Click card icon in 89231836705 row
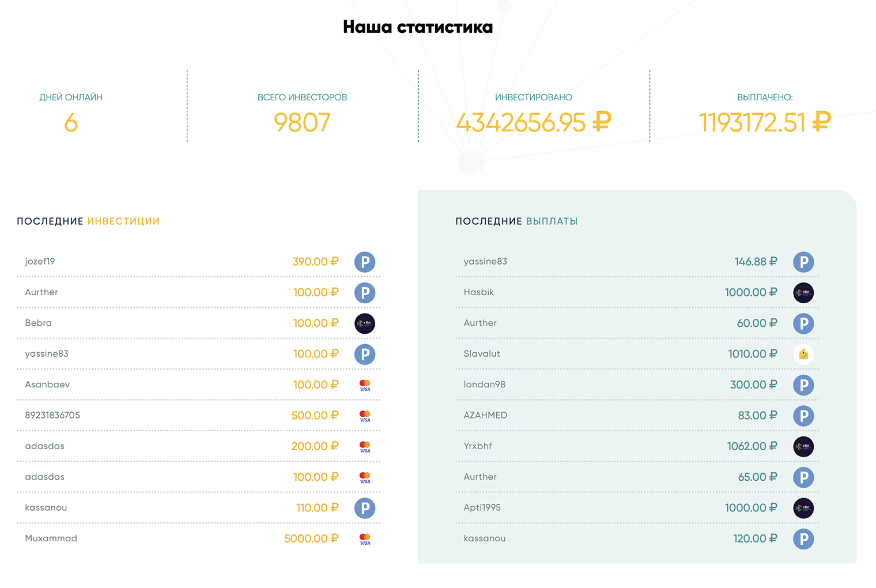Viewport: 876px width, 588px height. [365, 416]
